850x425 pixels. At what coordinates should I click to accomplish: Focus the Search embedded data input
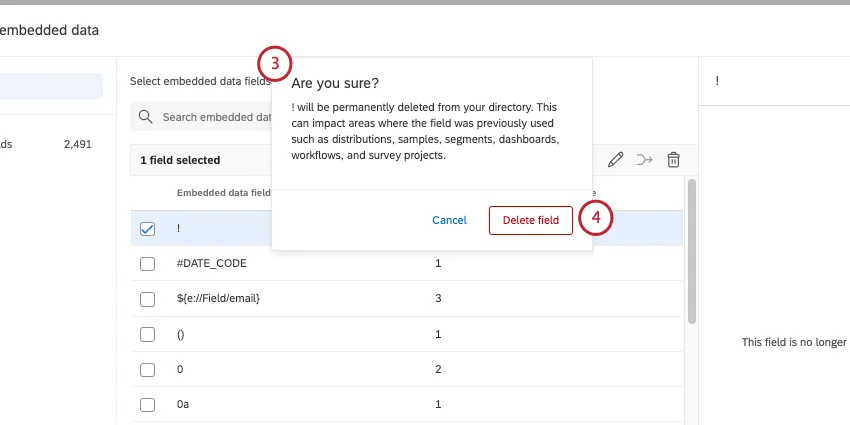click(x=215, y=117)
